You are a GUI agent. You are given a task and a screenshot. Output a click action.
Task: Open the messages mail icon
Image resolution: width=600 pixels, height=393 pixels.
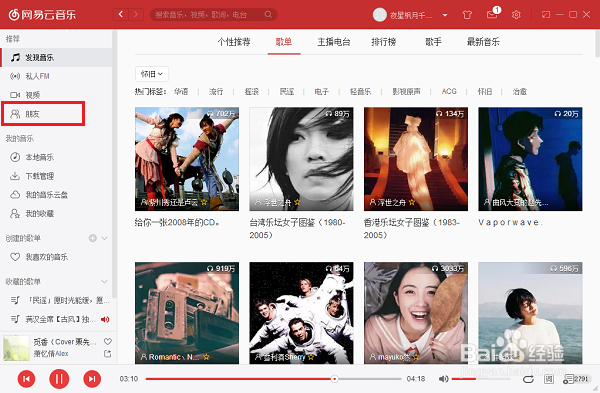click(492, 15)
